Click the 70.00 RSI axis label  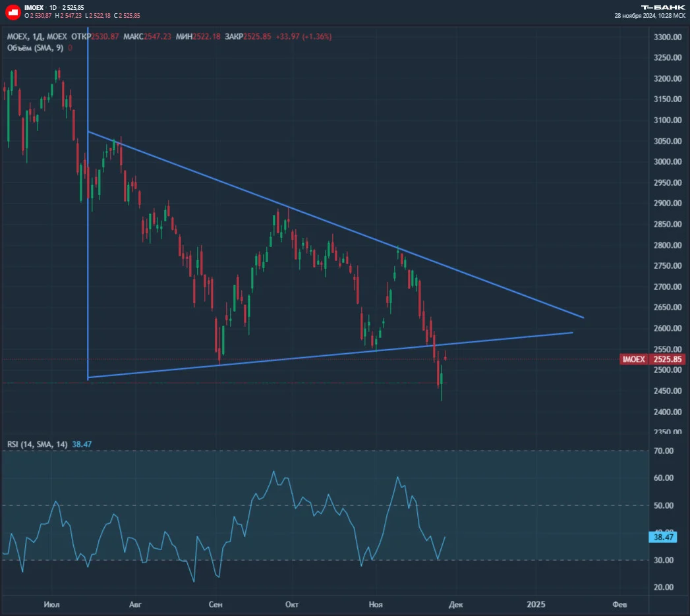coord(664,451)
